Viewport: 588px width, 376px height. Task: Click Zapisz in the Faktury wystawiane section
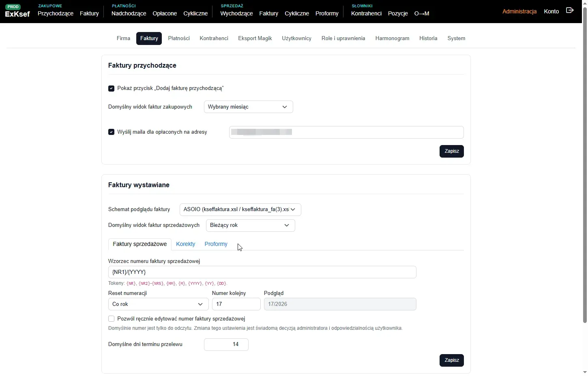[451, 360]
